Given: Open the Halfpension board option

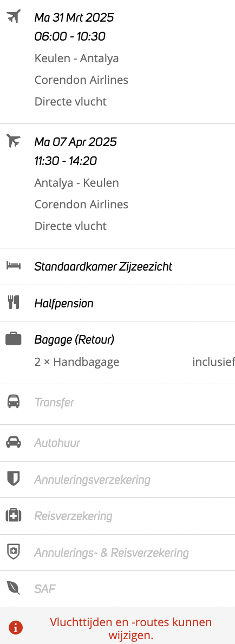Looking at the screenshot, I should (118, 303).
